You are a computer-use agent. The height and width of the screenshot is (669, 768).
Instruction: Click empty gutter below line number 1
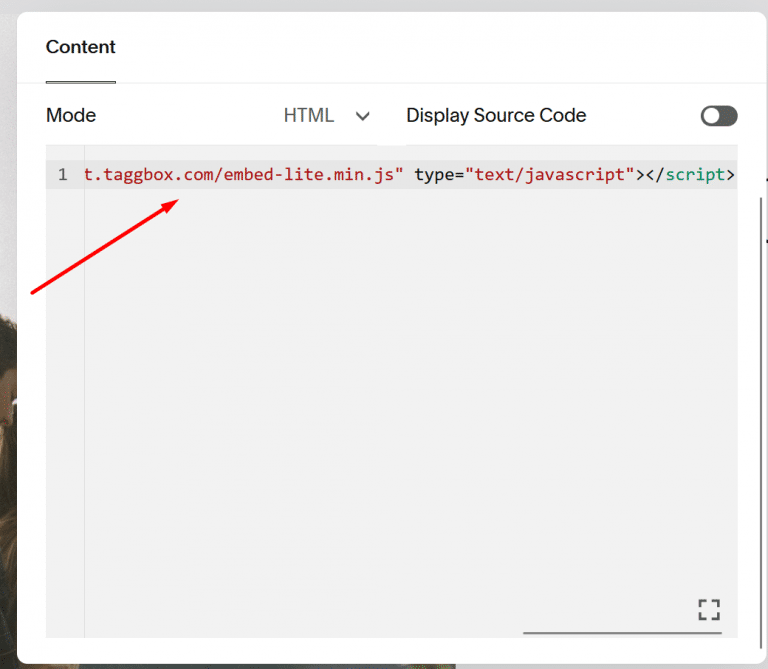[65, 400]
